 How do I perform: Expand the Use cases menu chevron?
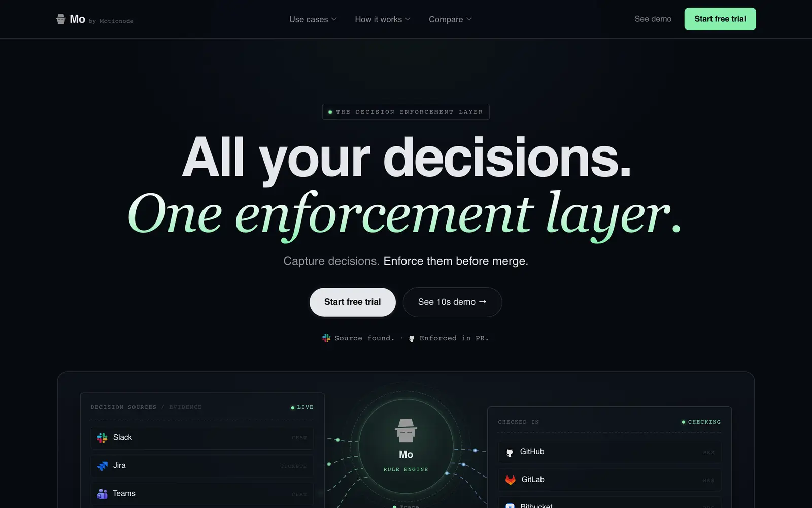point(334,19)
